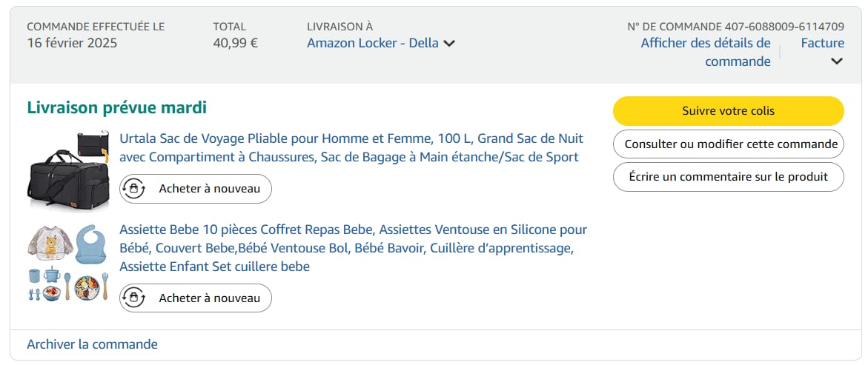Open Afficher des détails de commande
This screenshot has height=365, width=868.
click(706, 52)
